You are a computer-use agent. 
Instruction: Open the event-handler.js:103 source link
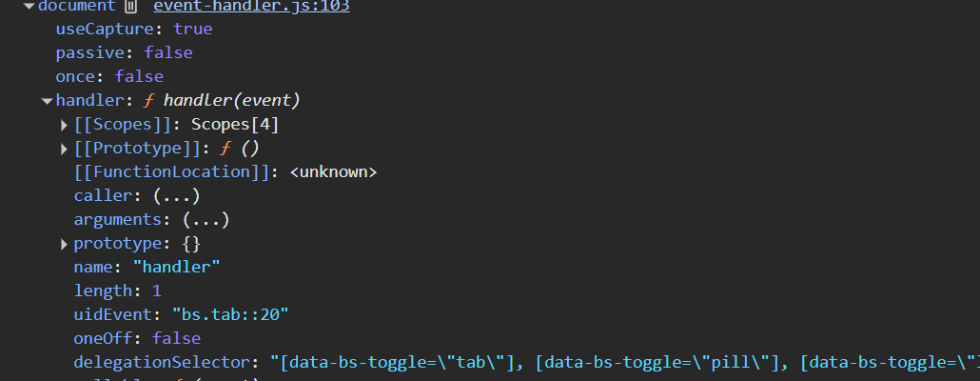pos(251,7)
